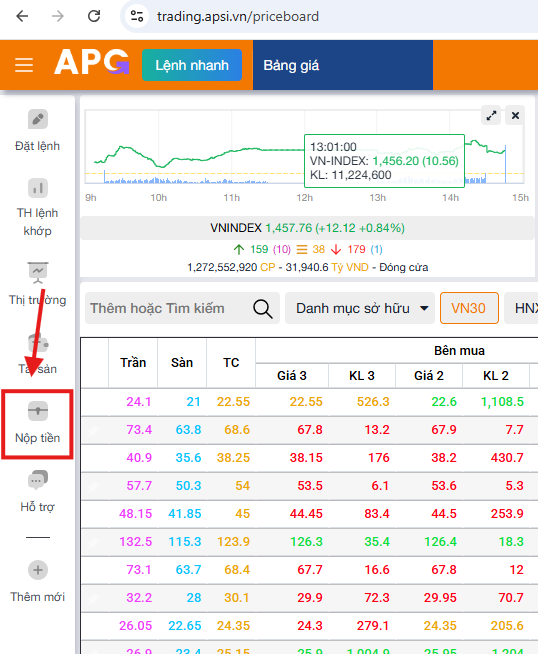Click the Trần column header

tap(133, 362)
